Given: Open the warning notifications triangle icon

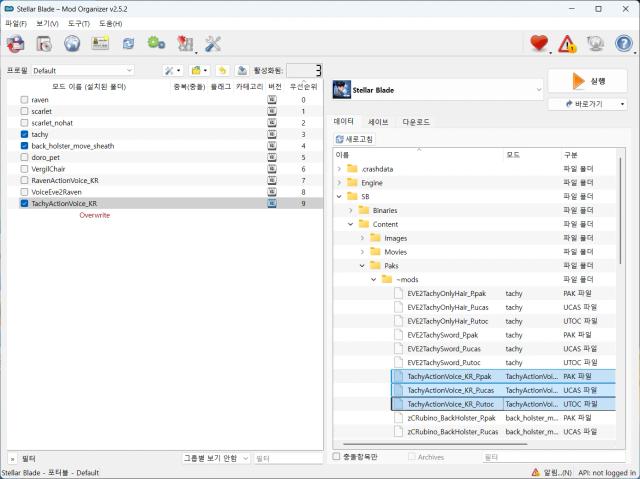Looking at the screenshot, I should click(x=567, y=44).
